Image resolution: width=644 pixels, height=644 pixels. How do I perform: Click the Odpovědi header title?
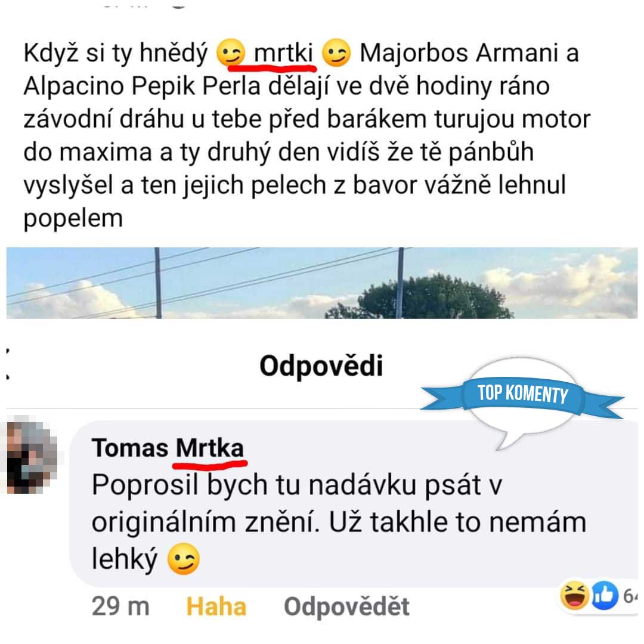(x=321, y=366)
